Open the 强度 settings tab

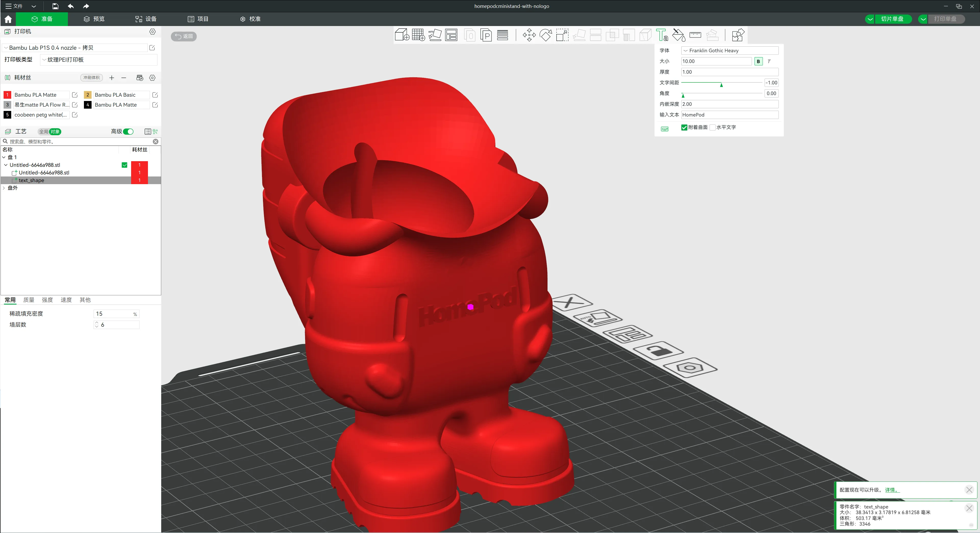click(47, 300)
